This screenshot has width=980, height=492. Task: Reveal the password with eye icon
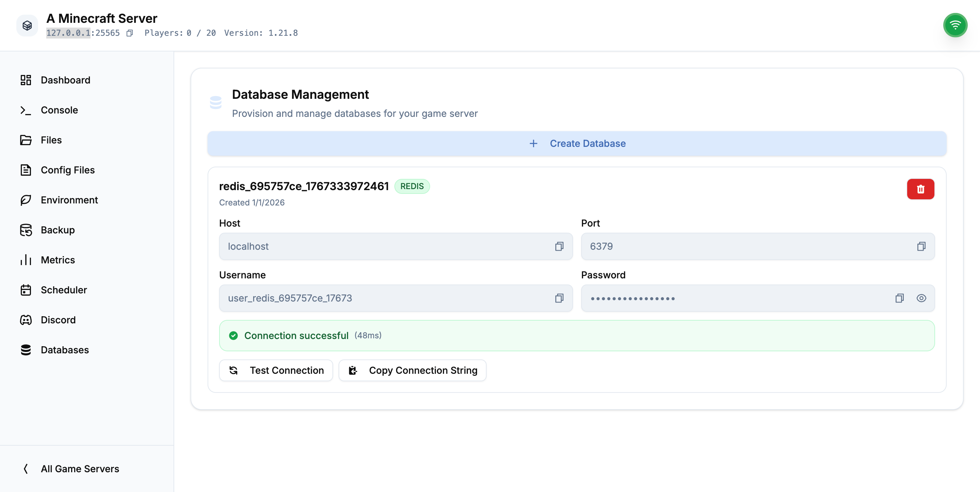pos(921,298)
